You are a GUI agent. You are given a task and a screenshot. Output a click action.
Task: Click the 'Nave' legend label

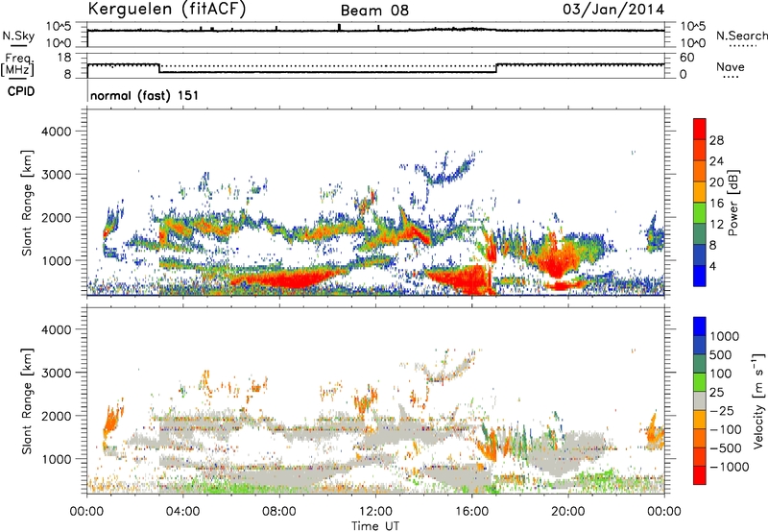click(x=731, y=67)
